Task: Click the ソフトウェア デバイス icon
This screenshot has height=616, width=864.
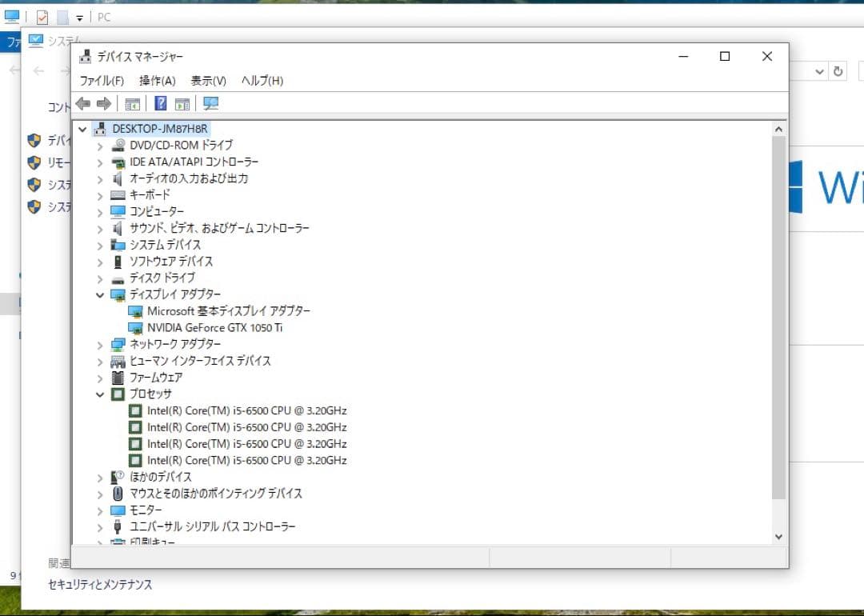Action: (x=118, y=261)
